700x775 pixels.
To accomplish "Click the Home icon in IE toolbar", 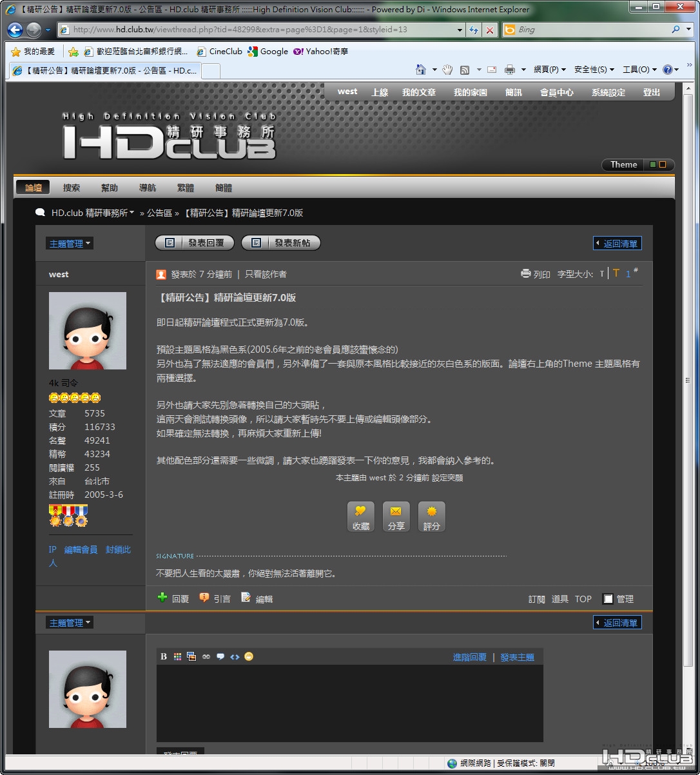I will [x=421, y=70].
